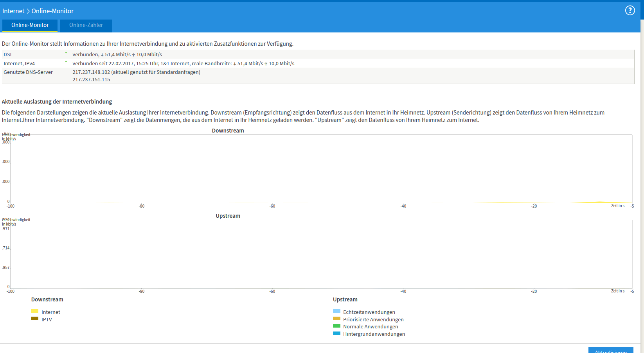Viewport: 644px width, 353px height.
Task: Click the Online-Monitor breadcrumb title
Action: pyautogui.click(x=52, y=11)
